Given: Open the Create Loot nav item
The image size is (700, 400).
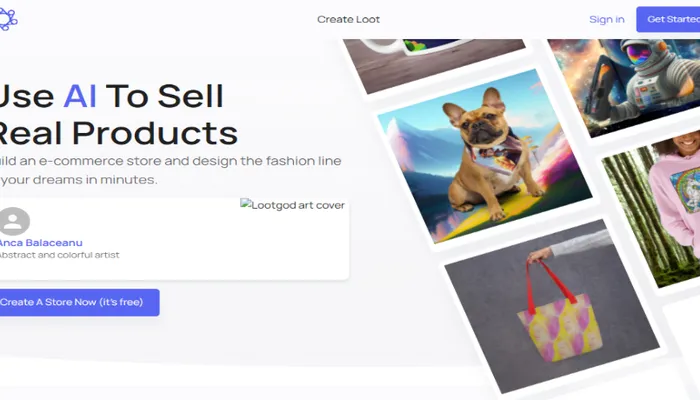Looking at the screenshot, I should tap(348, 19).
